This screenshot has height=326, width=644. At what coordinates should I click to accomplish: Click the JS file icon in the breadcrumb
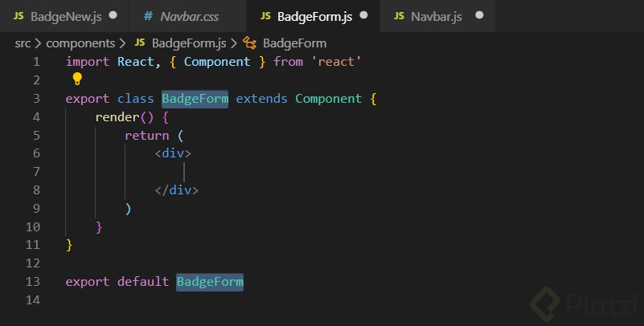(x=139, y=43)
